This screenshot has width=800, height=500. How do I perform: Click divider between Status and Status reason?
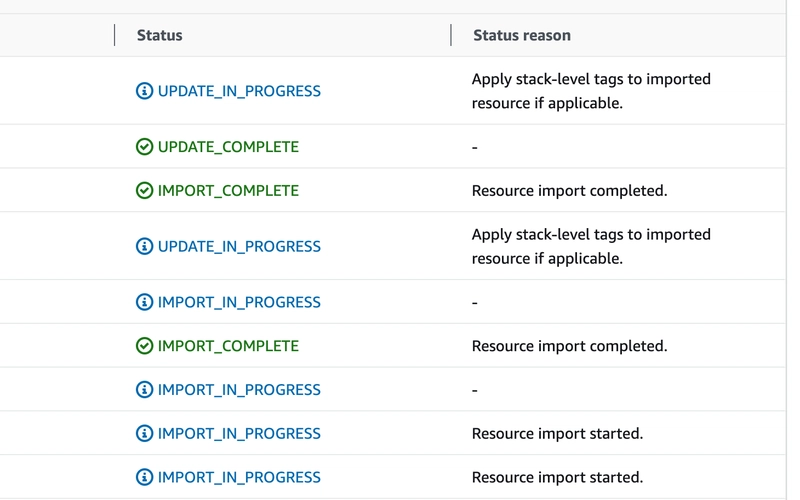tap(451, 35)
